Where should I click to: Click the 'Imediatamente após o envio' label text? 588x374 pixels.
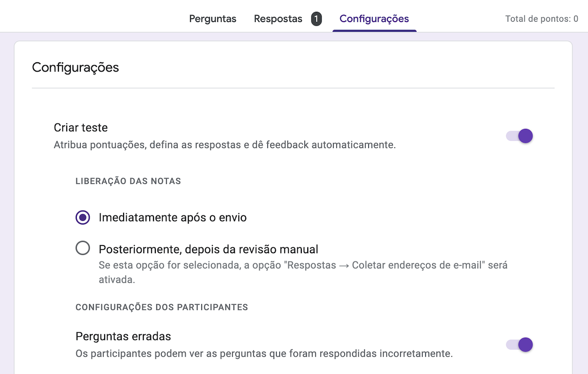172,217
